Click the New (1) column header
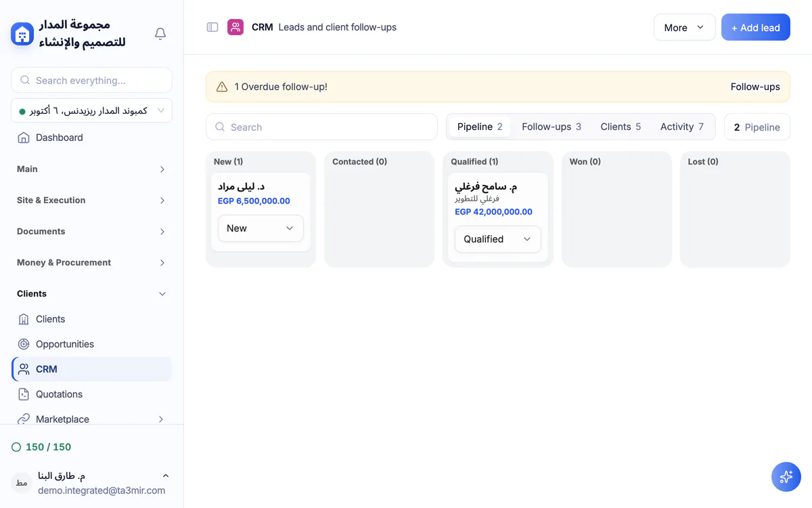Screen dimensions: 812x508 click(x=228, y=162)
